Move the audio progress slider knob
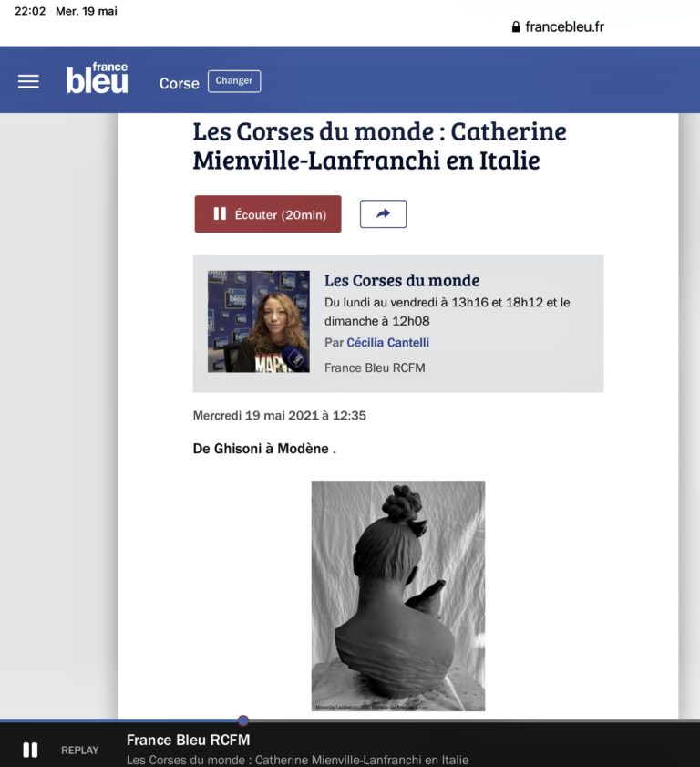Image resolution: width=700 pixels, height=767 pixels. click(243, 720)
